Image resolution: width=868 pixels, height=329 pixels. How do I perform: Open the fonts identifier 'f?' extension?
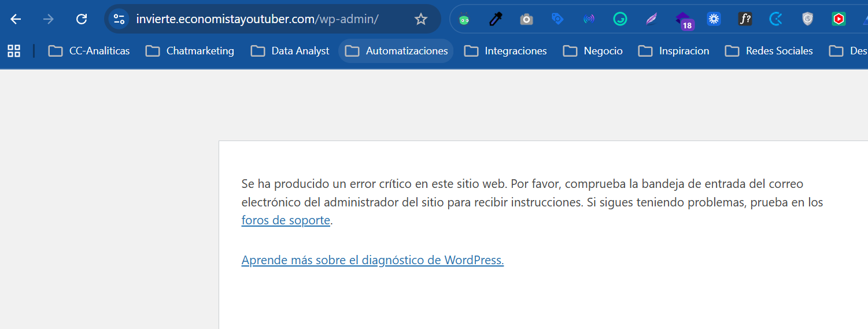(x=745, y=19)
